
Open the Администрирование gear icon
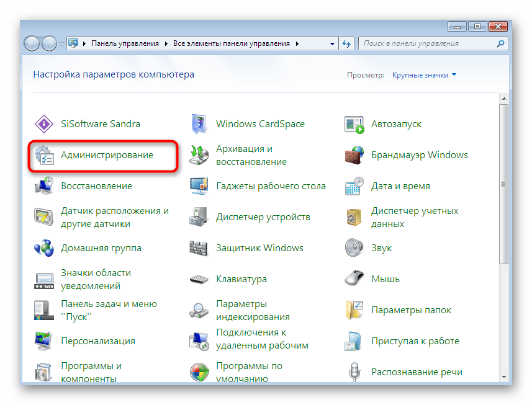pos(44,155)
